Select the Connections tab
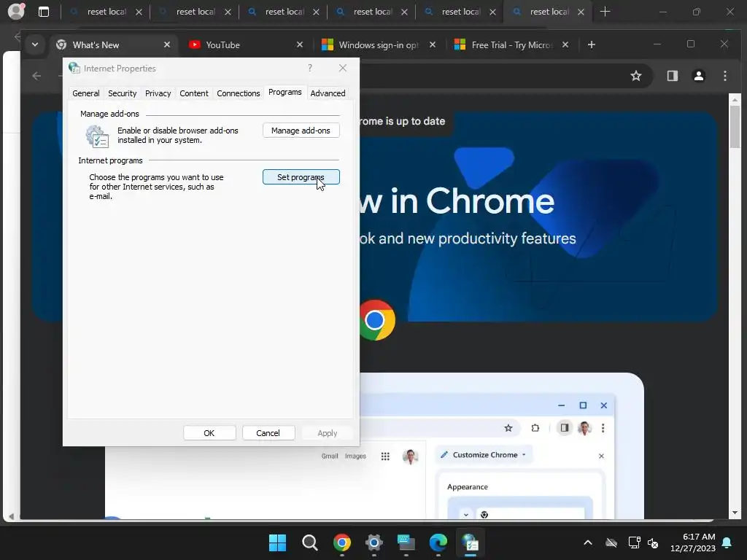This screenshot has width=747, height=560. tap(239, 93)
